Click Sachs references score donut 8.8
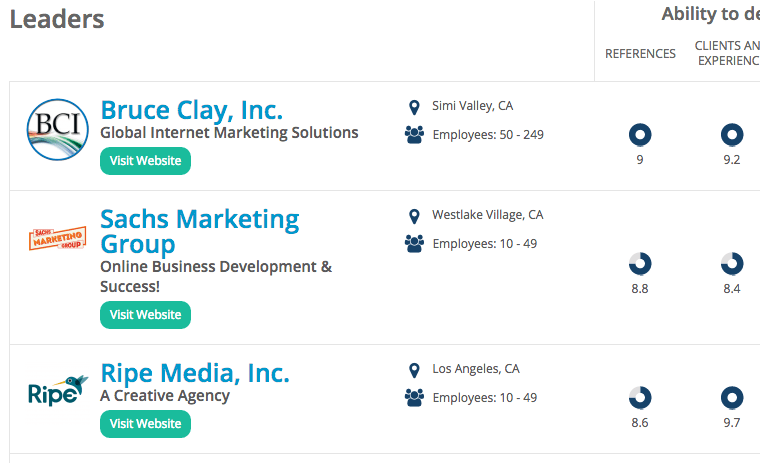760x463 pixels. coord(640,264)
